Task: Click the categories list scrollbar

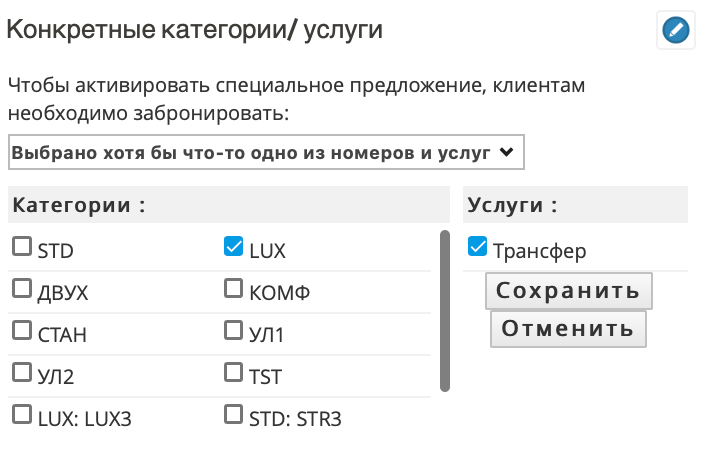Action: 445,311
